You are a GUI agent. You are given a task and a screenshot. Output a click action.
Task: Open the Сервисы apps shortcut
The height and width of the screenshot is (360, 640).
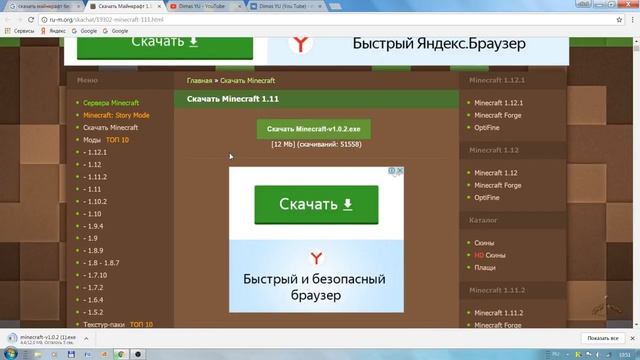(x=20, y=31)
